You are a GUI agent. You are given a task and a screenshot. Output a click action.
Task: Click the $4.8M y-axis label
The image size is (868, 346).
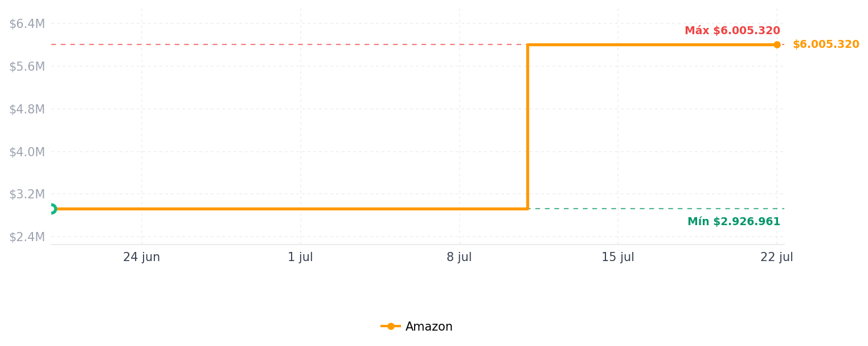[x=27, y=109]
